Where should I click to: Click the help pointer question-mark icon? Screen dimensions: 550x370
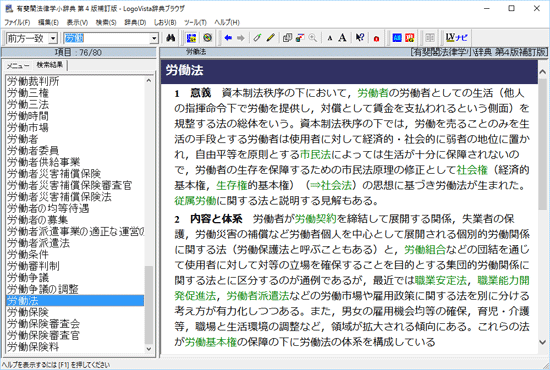(360, 38)
